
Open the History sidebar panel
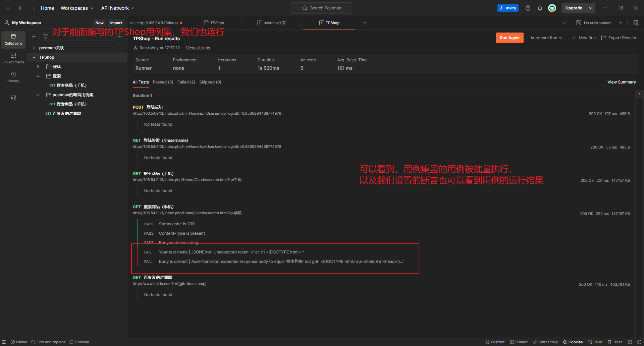13,77
